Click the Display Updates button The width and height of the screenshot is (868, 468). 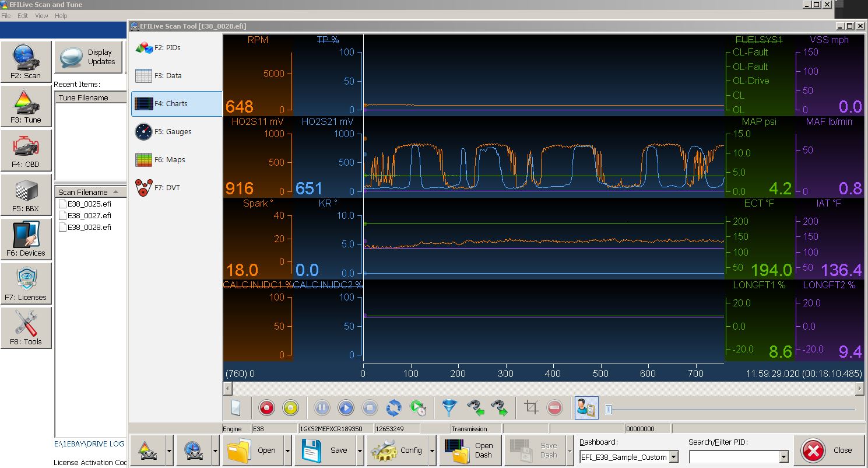point(89,57)
